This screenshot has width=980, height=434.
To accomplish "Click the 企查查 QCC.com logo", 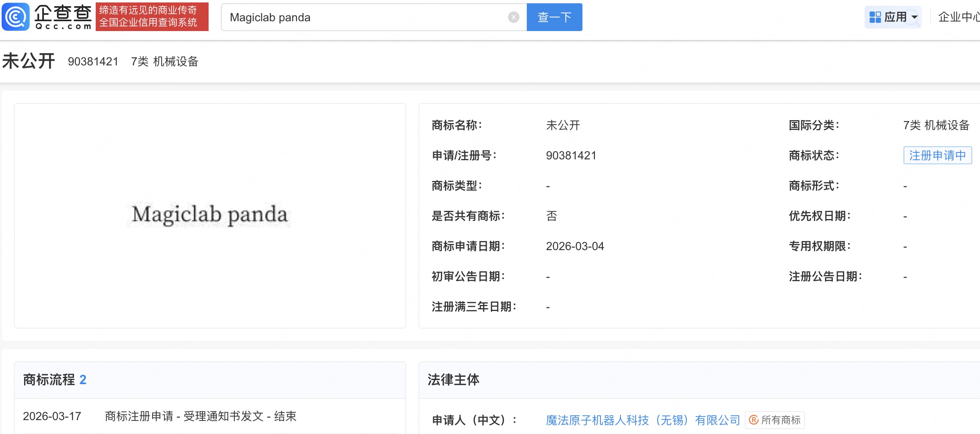I will (46, 17).
